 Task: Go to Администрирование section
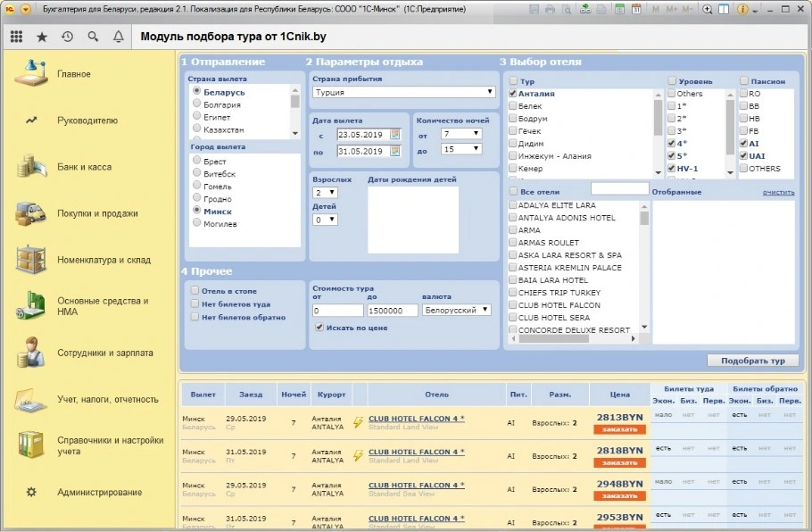99,492
